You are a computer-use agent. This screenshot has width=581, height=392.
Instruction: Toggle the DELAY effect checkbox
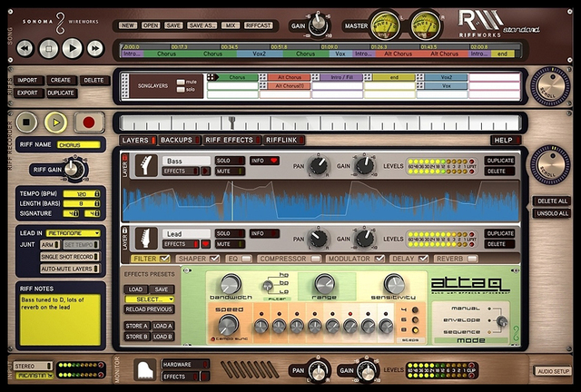[423, 259]
